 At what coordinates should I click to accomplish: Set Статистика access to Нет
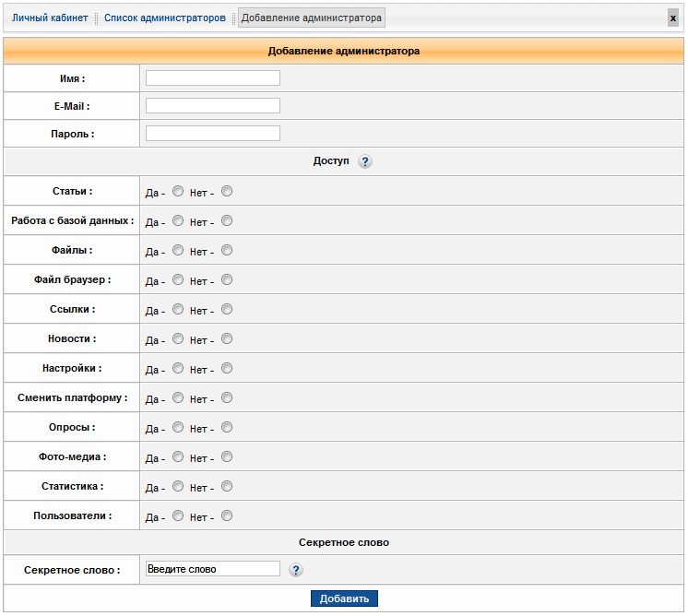coord(227,487)
